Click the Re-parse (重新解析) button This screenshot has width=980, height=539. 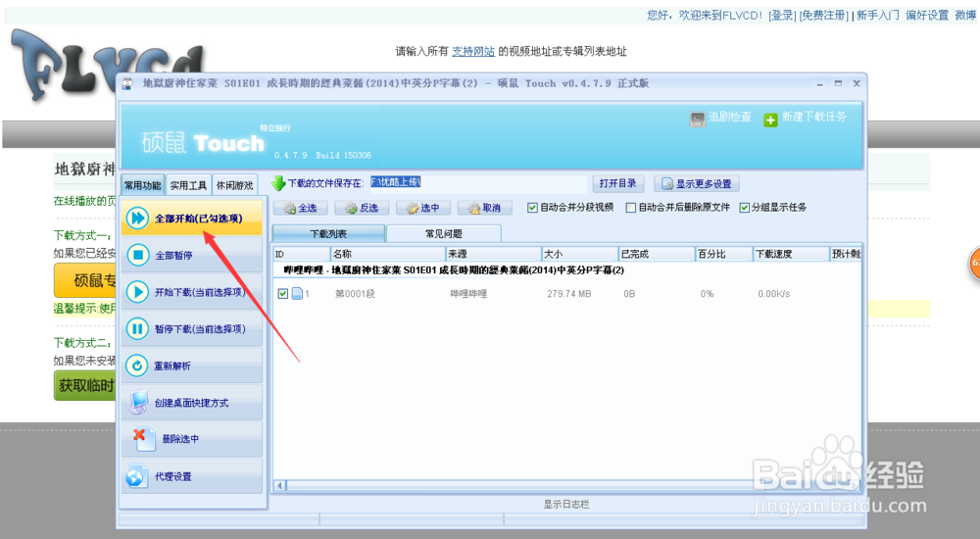coord(192,366)
